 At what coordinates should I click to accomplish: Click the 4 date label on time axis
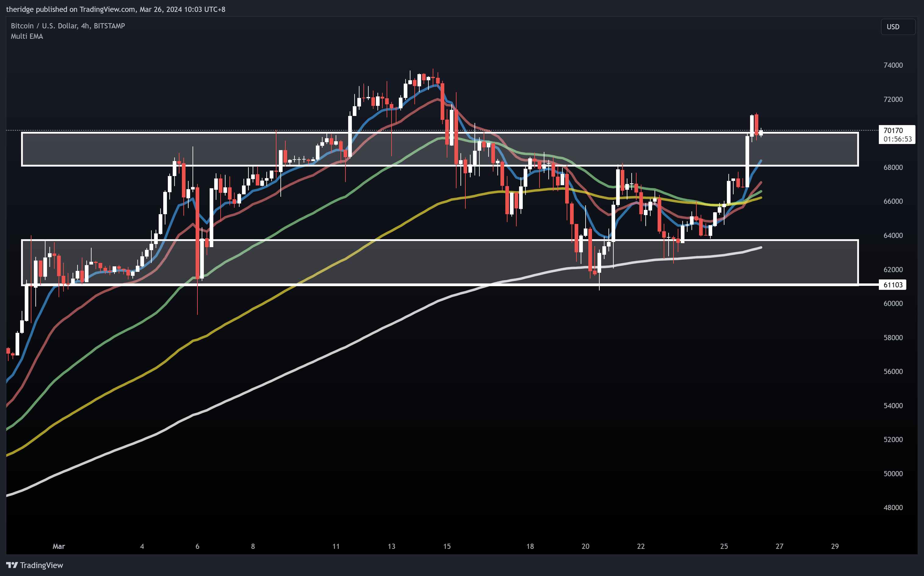(x=142, y=546)
